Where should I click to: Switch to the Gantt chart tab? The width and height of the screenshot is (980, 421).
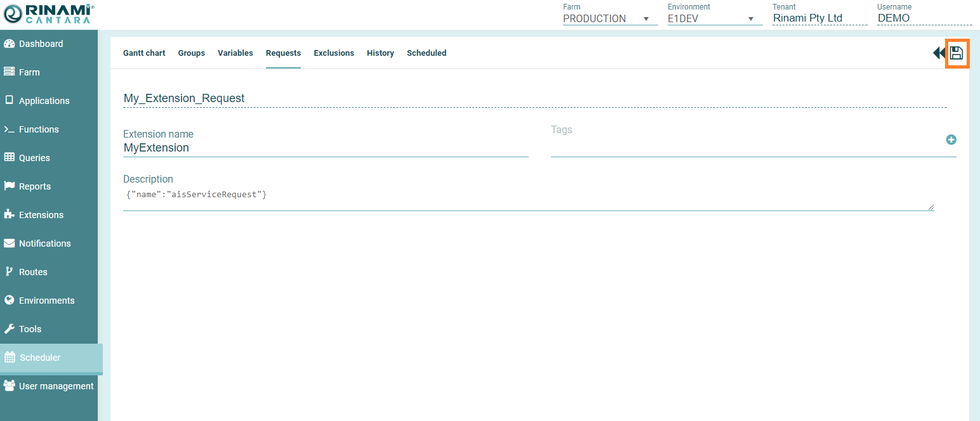click(144, 53)
